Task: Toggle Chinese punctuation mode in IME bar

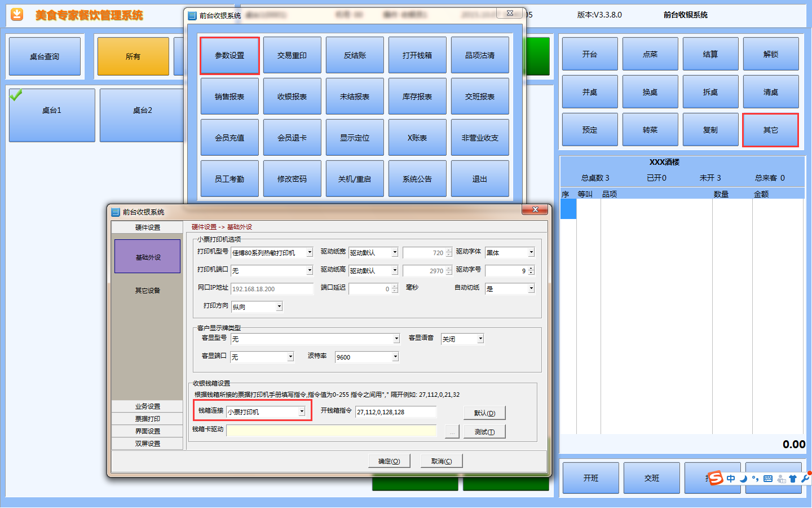Action: (755, 479)
